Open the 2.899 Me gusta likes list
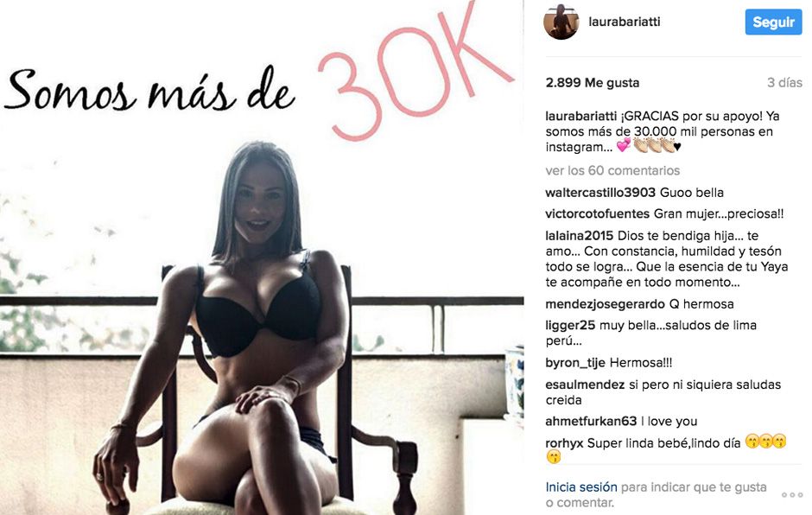812x515 pixels. (593, 83)
